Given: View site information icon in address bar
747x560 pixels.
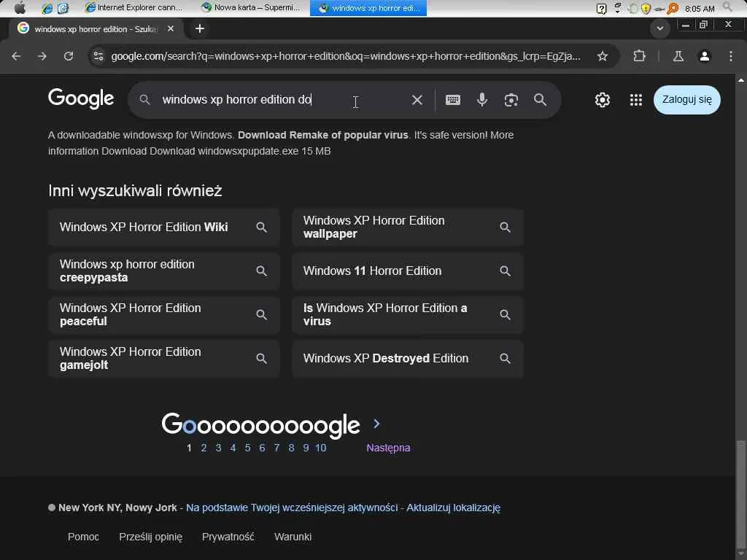Looking at the screenshot, I should [x=98, y=56].
